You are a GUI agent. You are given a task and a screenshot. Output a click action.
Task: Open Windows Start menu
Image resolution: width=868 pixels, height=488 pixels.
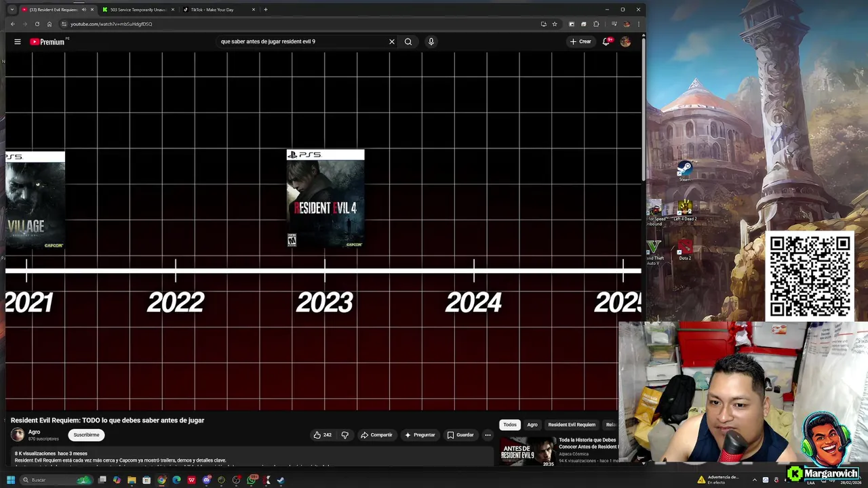11,480
